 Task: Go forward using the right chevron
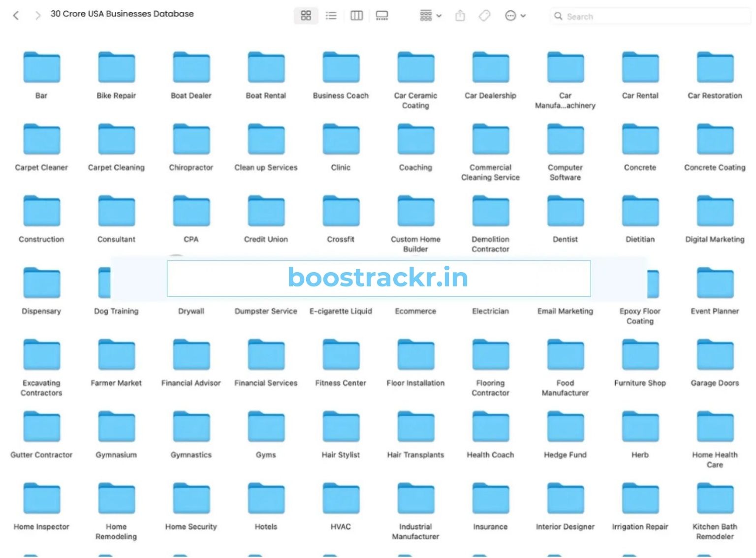tap(38, 16)
